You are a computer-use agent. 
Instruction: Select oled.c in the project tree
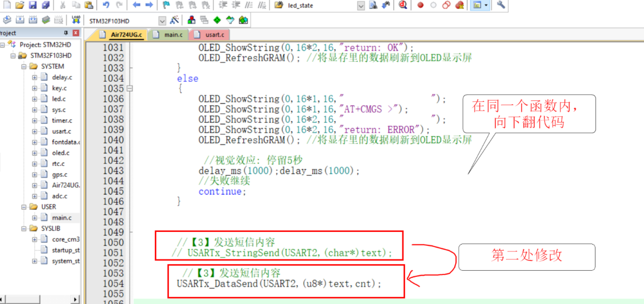pos(61,152)
